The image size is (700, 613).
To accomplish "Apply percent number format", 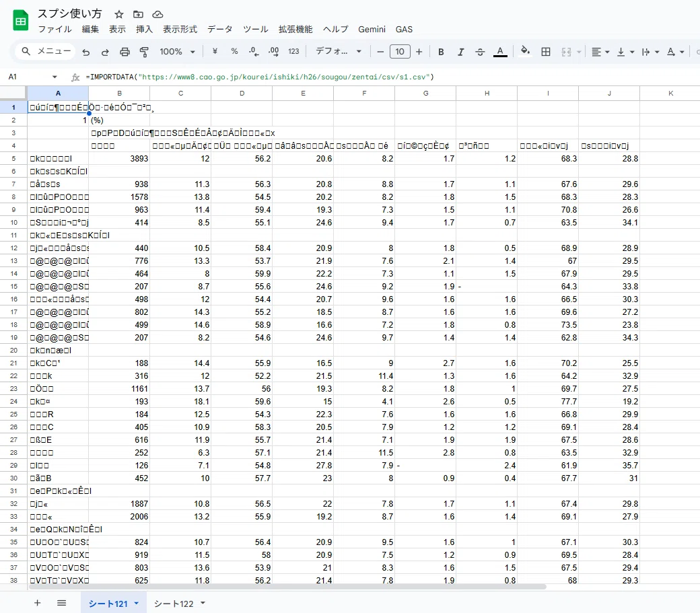I will tap(234, 52).
